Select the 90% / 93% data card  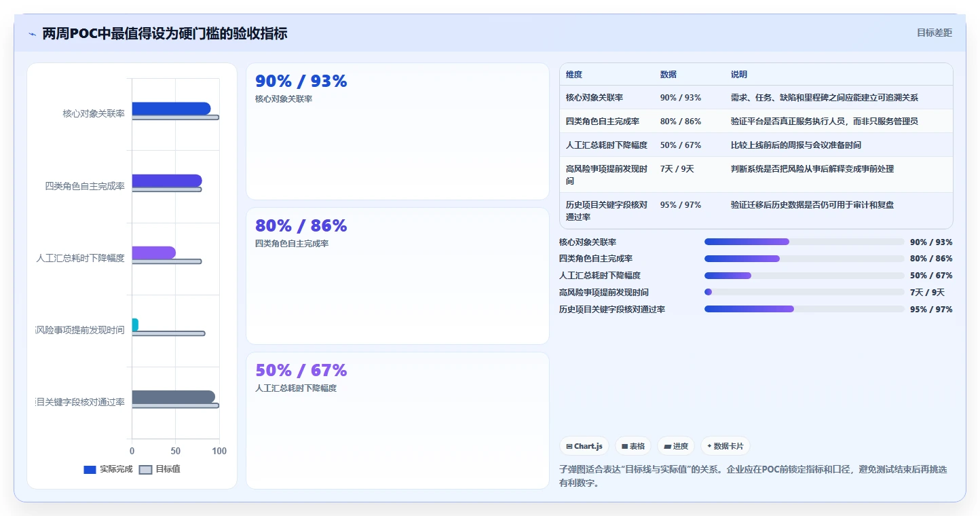tap(397, 132)
